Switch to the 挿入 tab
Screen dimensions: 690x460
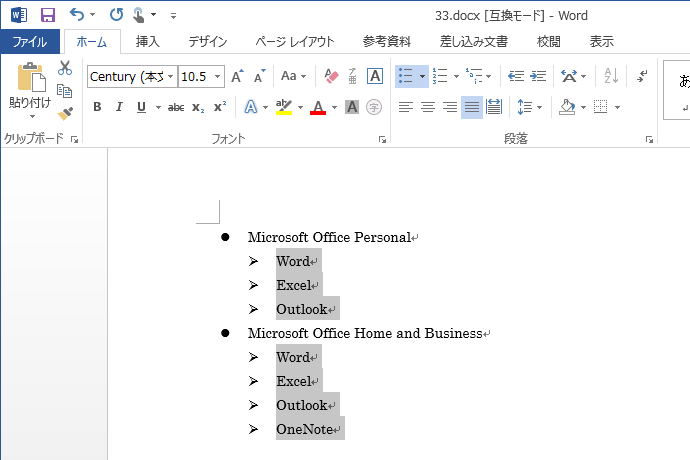click(147, 42)
